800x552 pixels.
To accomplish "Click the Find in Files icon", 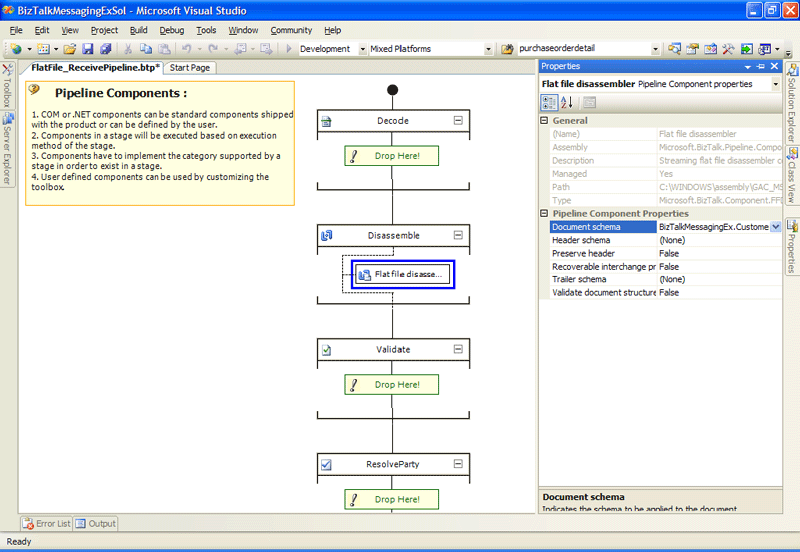I will coord(507,49).
